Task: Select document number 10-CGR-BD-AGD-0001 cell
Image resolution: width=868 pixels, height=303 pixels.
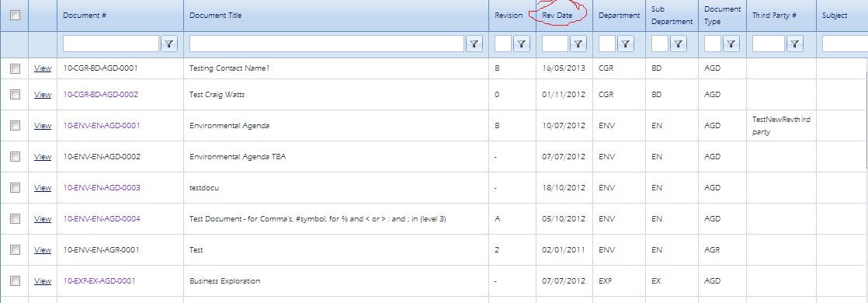Action: (101, 68)
